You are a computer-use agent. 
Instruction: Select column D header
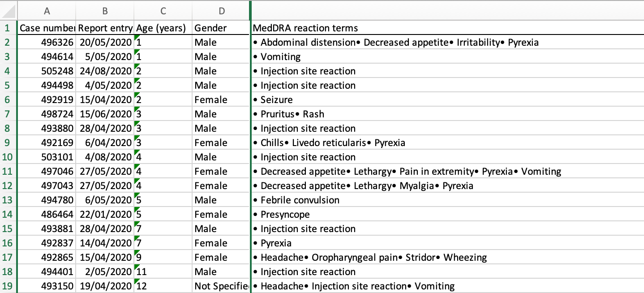221,11
